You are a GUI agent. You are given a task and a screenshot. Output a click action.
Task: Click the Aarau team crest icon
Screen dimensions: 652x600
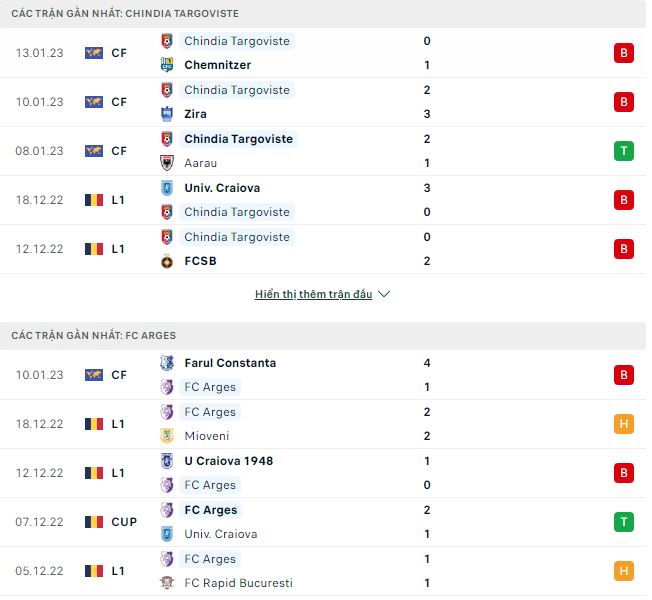[167, 163]
